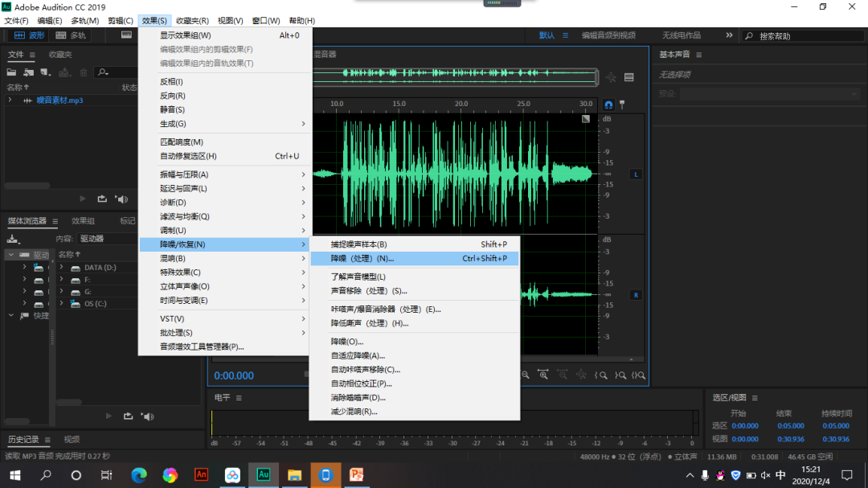Click the import file icon in Files panel

coord(29,72)
